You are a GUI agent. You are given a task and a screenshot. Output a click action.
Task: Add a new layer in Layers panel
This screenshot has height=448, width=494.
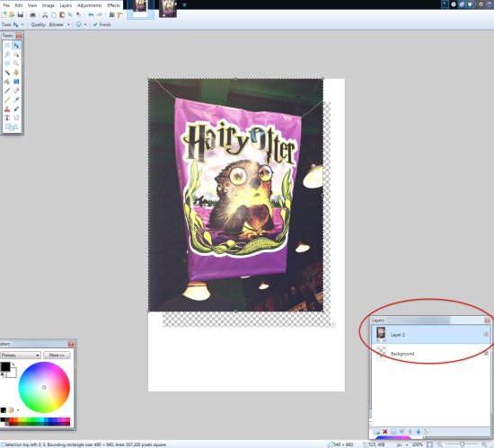376,432
